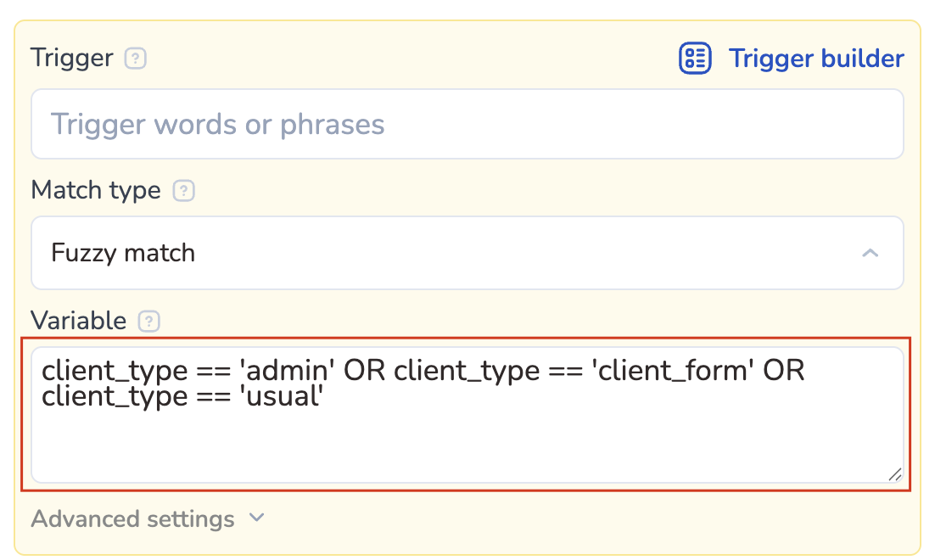Image resolution: width=935 pixels, height=560 pixels.
Task: Click the 'Fuzzy match' selected value text
Action: click(x=123, y=253)
